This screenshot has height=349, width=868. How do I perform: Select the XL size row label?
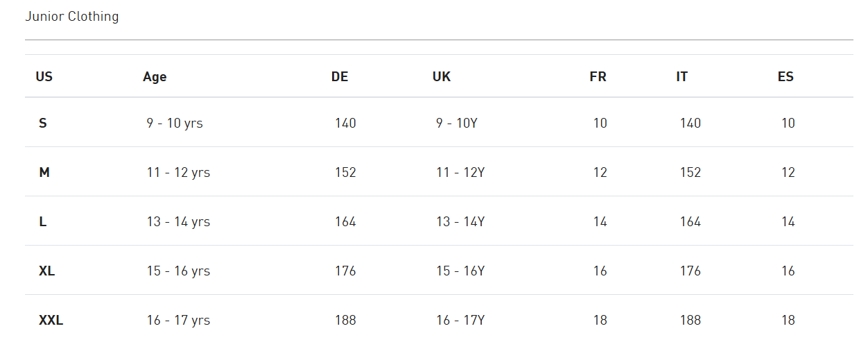[47, 271]
